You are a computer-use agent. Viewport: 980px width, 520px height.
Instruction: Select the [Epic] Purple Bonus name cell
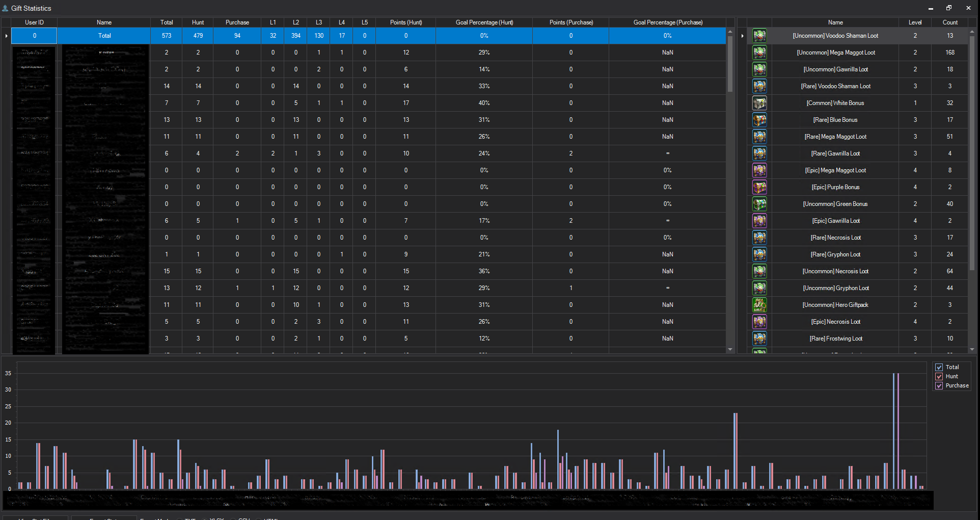[836, 187]
